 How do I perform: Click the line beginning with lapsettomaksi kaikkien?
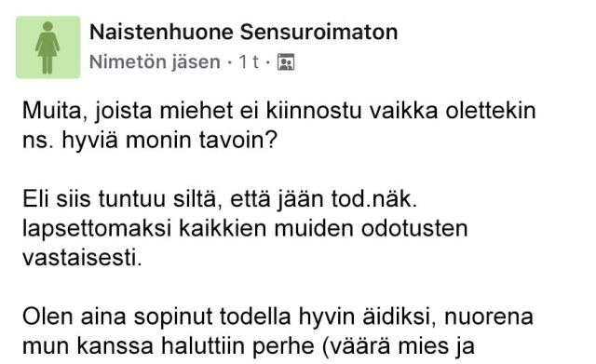coord(245,229)
